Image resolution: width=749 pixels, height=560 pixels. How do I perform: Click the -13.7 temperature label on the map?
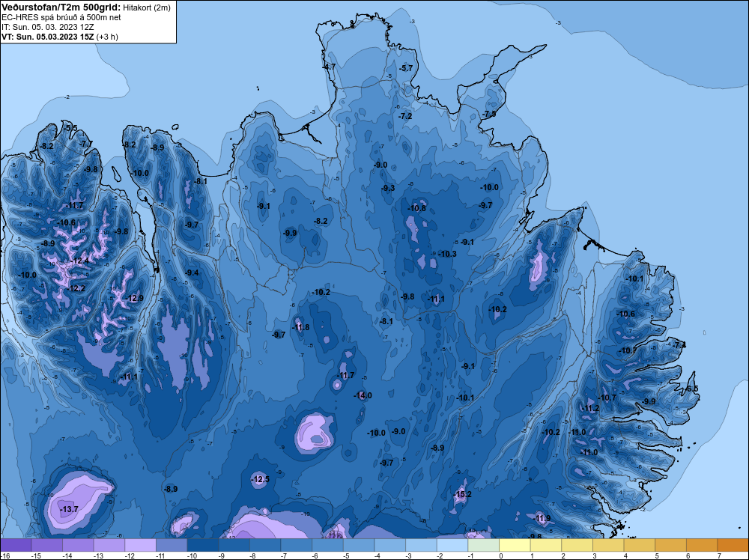click(69, 509)
